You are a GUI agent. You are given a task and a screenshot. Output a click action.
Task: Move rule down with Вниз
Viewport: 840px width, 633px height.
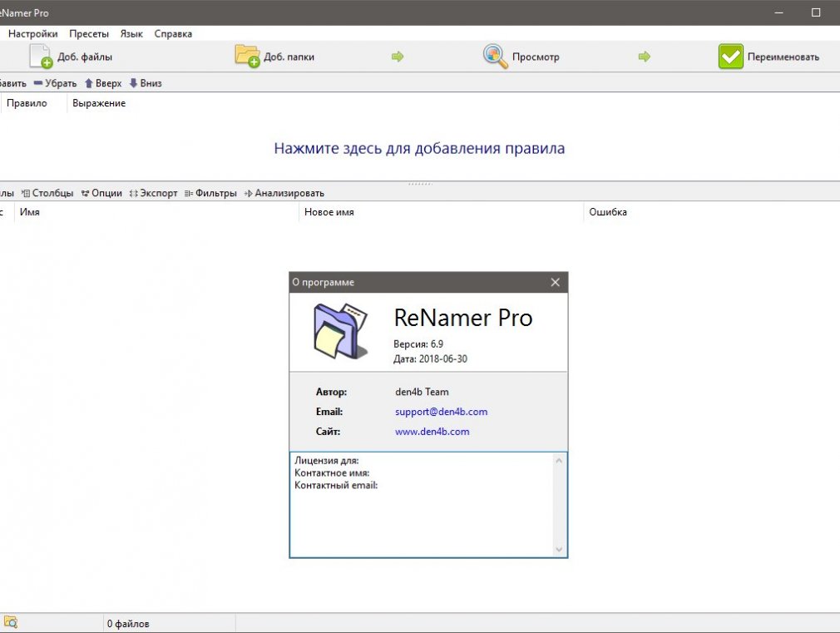146,83
